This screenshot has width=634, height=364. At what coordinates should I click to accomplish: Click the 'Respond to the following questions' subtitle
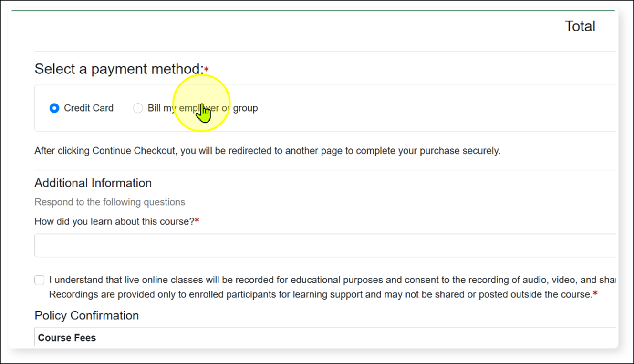[x=109, y=202]
